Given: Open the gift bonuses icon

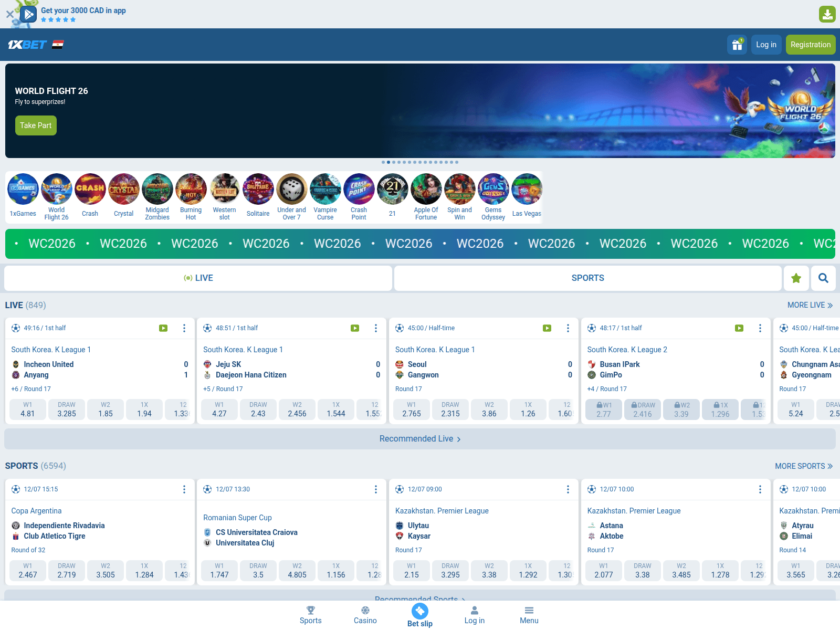Looking at the screenshot, I should click(737, 45).
